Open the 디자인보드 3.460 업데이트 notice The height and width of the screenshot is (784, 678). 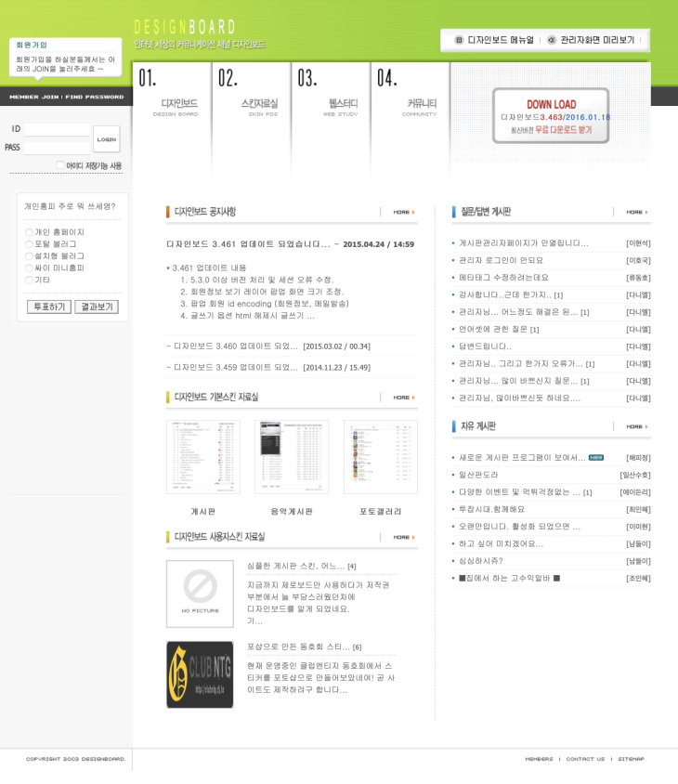[x=236, y=346]
